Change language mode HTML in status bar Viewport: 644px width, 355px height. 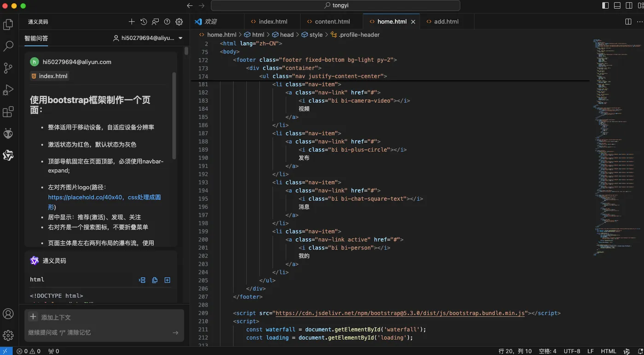pos(608,351)
